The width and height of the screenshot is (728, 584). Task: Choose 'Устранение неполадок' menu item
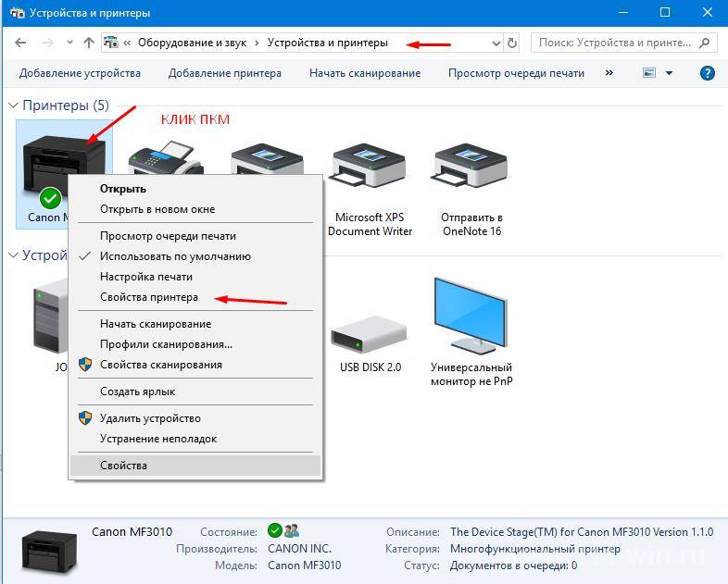click(195, 440)
